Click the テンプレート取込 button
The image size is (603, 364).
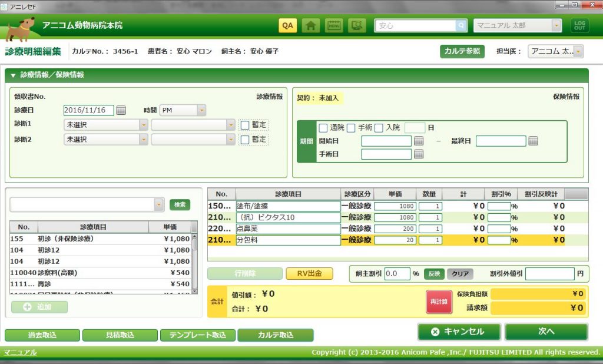(198, 335)
